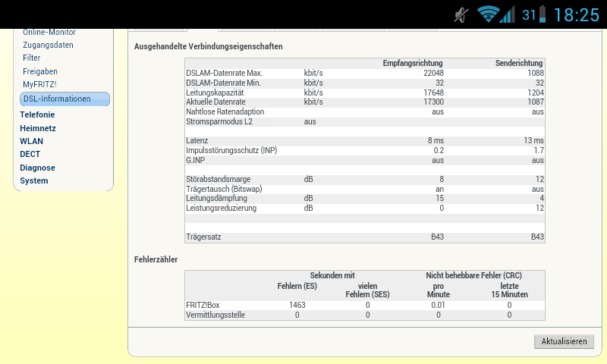The width and height of the screenshot is (607, 364).
Task: Click the value 1087
Action: click(536, 102)
